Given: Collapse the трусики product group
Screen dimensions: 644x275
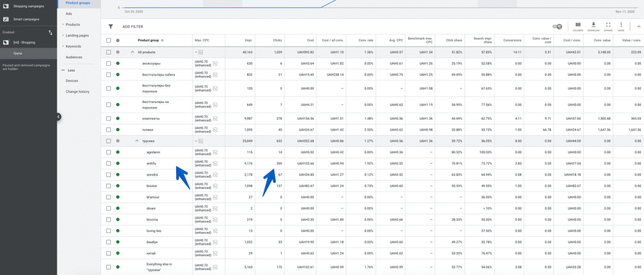Looking at the screenshot, I should click(x=136, y=141).
